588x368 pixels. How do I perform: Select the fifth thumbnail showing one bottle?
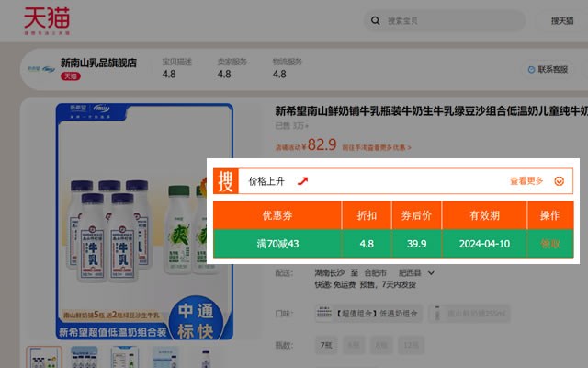pos(205,358)
